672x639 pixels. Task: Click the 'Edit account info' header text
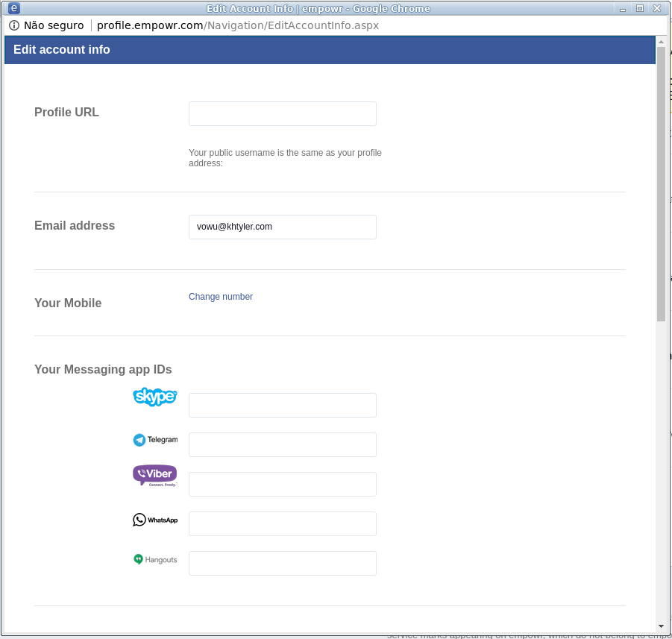[x=62, y=50]
